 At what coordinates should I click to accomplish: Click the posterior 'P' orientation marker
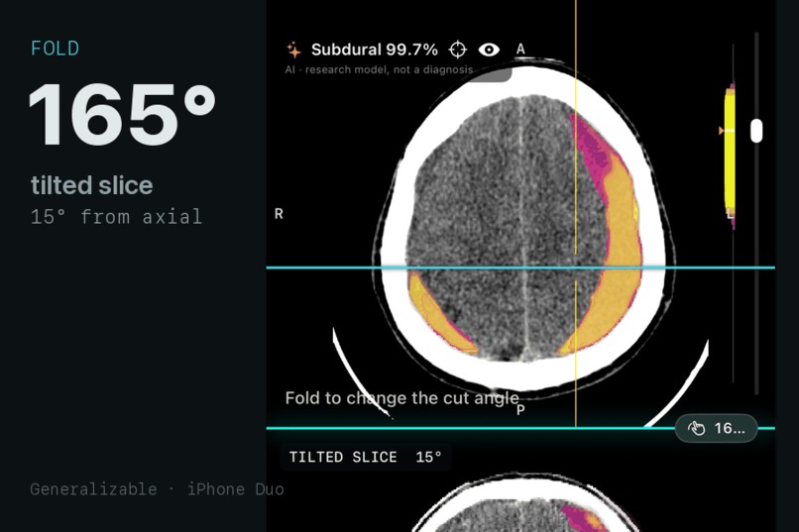coord(520,410)
